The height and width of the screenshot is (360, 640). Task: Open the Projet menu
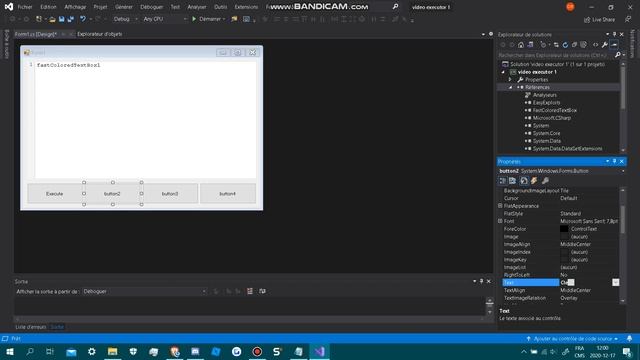tap(100, 7)
